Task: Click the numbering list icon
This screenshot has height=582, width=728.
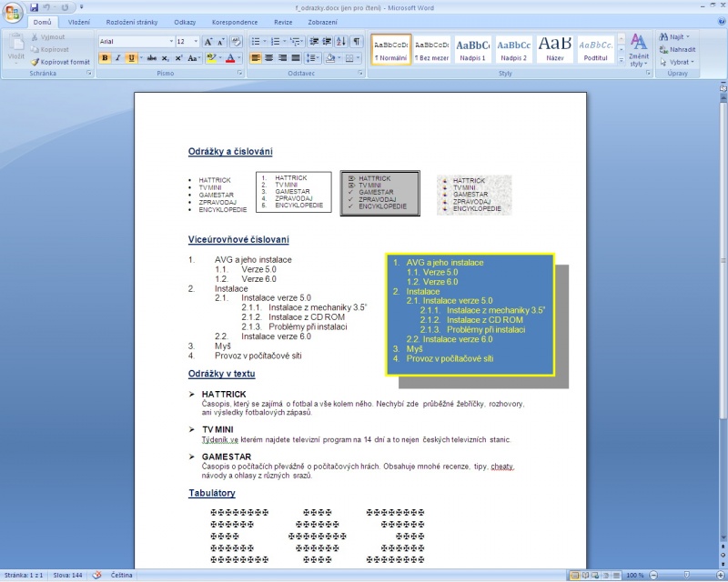Action: tap(276, 42)
